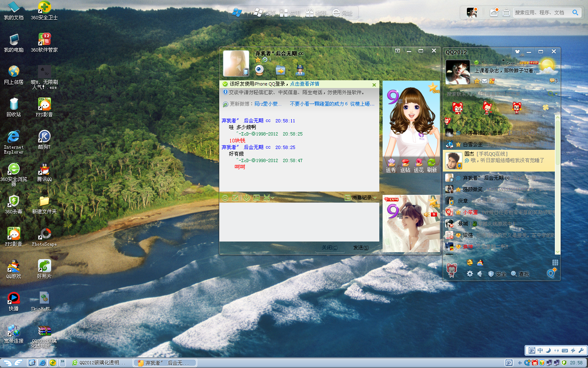
Task: Select contact 白雪公主 in the QQ list
Action: click(499, 144)
